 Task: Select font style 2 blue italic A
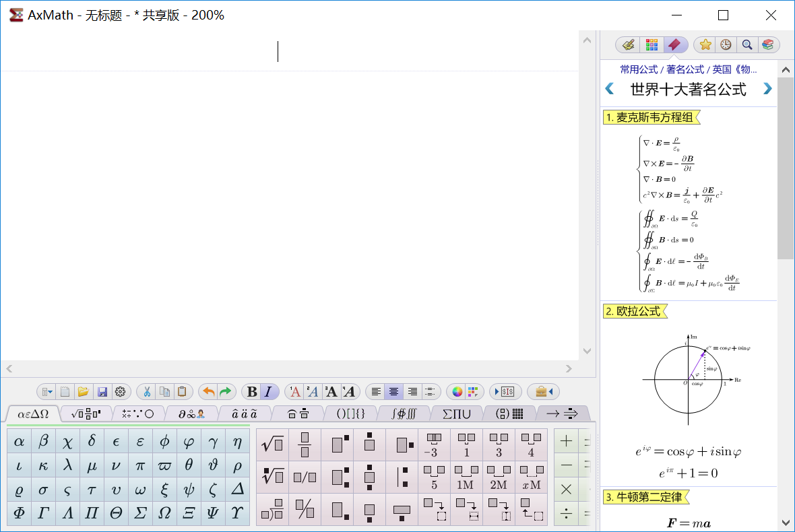[x=313, y=392]
